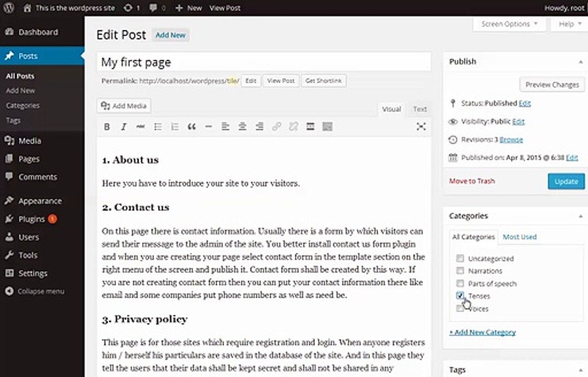Switch to the Visual editor tab
This screenshot has height=377, width=588.
391,109
